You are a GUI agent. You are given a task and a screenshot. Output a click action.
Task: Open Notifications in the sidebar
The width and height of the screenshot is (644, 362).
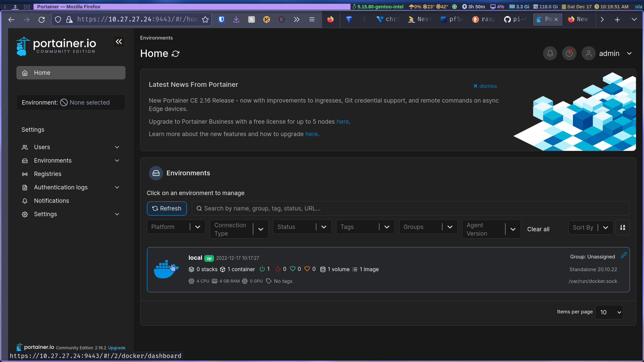(71, 201)
